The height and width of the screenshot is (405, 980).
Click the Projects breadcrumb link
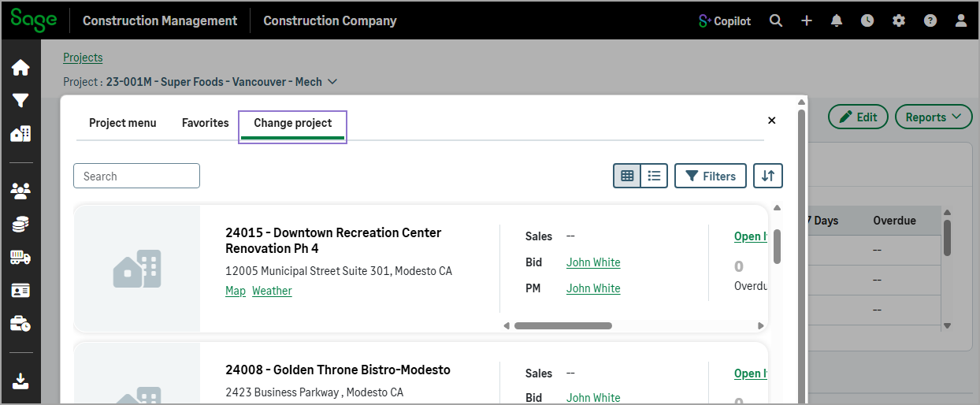pos(83,58)
